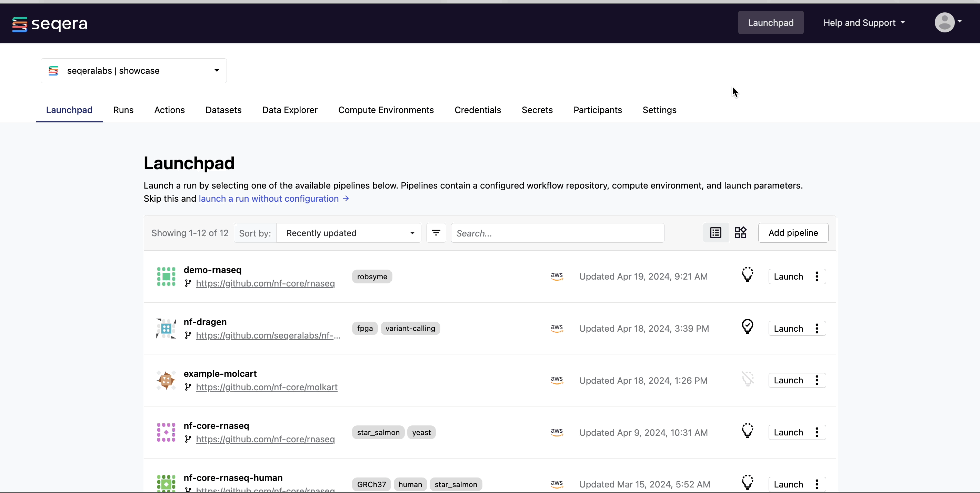Image resolution: width=980 pixels, height=493 pixels.
Task: Open three-dot menu for example-molcart
Action: click(817, 380)
